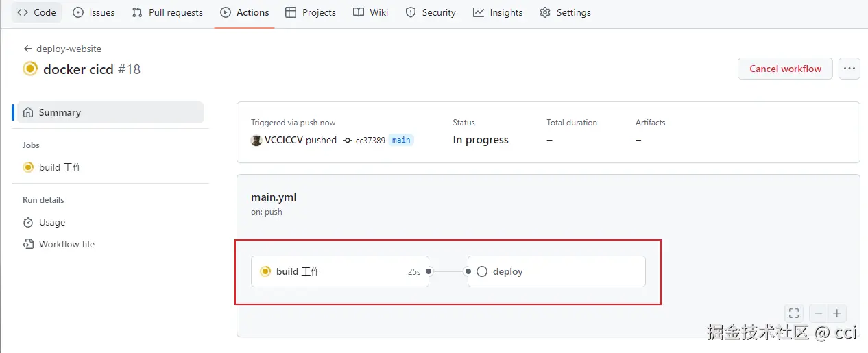Image resolution: width=868 pixels, height=353 pixels.
Task: Click the 25s duration on build node
Action: [x=414, y=271]
